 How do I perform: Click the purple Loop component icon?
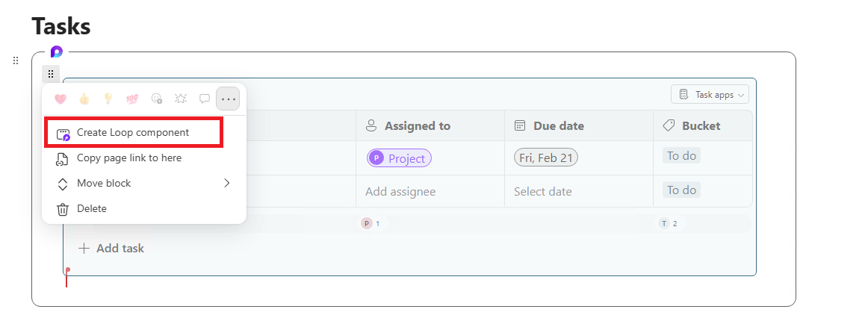click(x=57, y=52)
